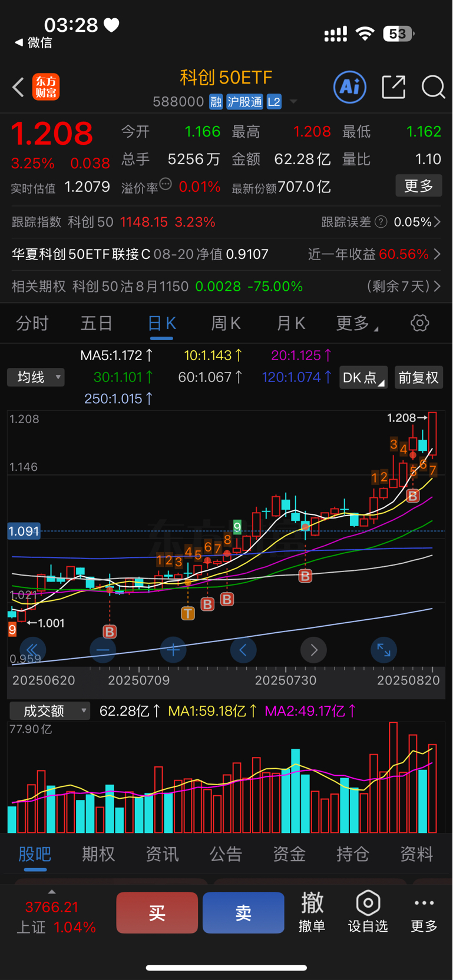453x980 pixels.
Task: Select the 日K chart tab
Action: tap(161, 323)
